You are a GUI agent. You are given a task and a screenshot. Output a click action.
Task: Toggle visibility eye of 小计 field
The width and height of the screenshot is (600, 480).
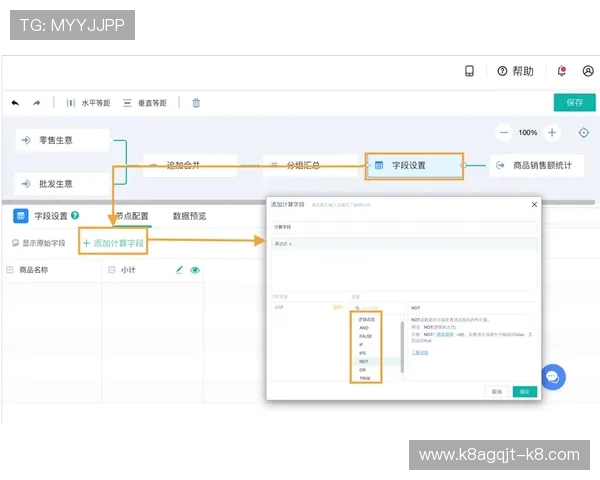(195, 270)
